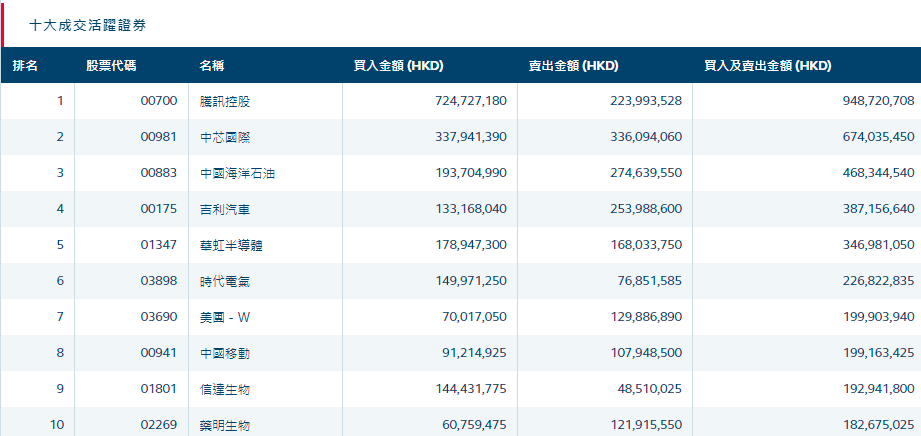Select the name 騰訊控股
The height and width of the screenshot is (436, 921).
225,102
